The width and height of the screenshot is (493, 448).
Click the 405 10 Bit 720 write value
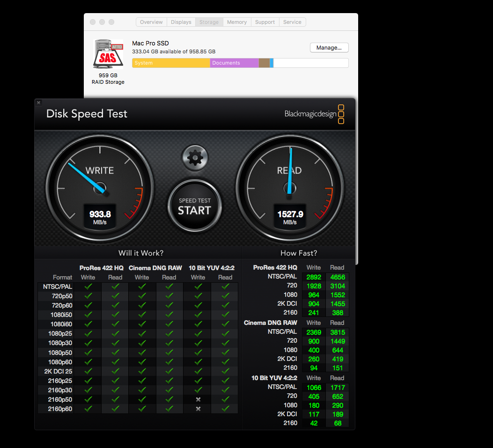(x=314, y=397)
